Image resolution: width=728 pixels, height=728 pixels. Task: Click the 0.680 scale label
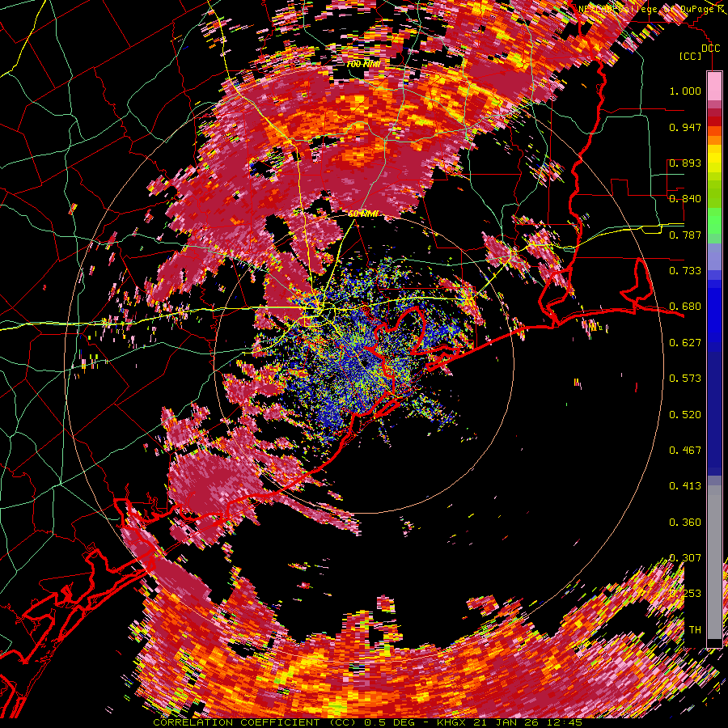(x=685, y=307)
